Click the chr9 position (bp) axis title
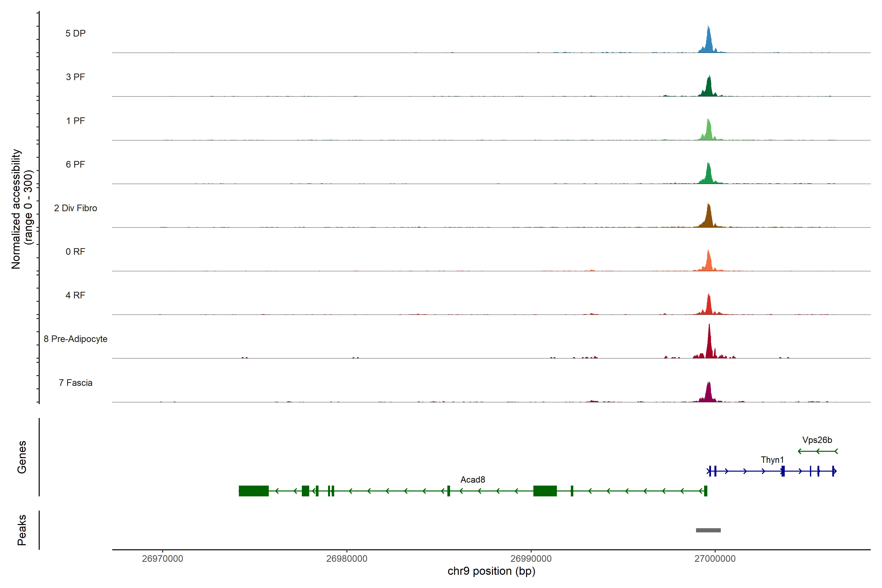Image resolution: width=882 pixels, height=588 pixels. (491, 571)
